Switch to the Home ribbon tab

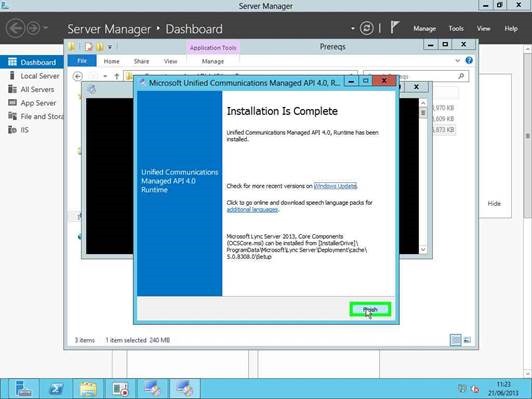[112, 61]
